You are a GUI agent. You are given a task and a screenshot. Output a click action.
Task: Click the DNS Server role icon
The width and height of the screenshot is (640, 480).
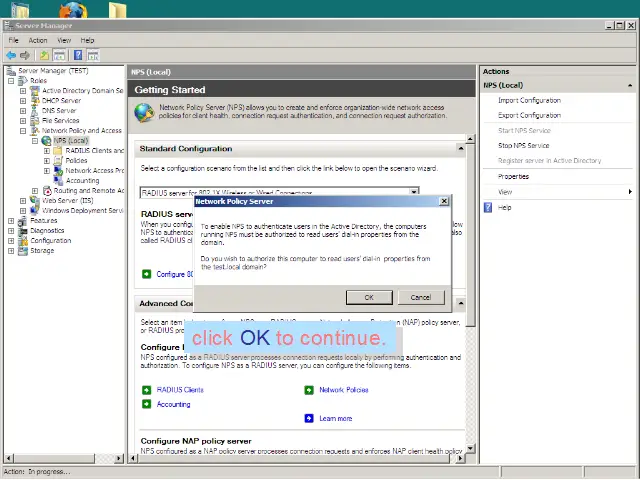point(35,111)
